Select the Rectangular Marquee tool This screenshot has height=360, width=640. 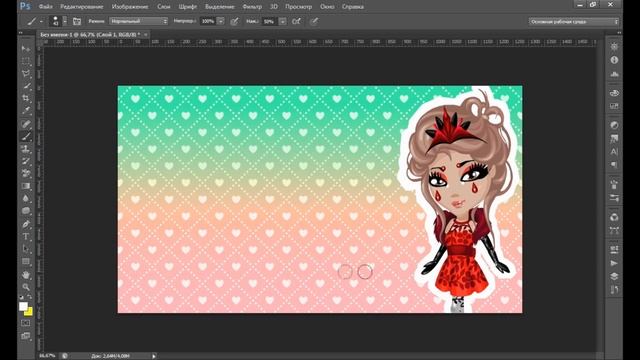[26, 61]
